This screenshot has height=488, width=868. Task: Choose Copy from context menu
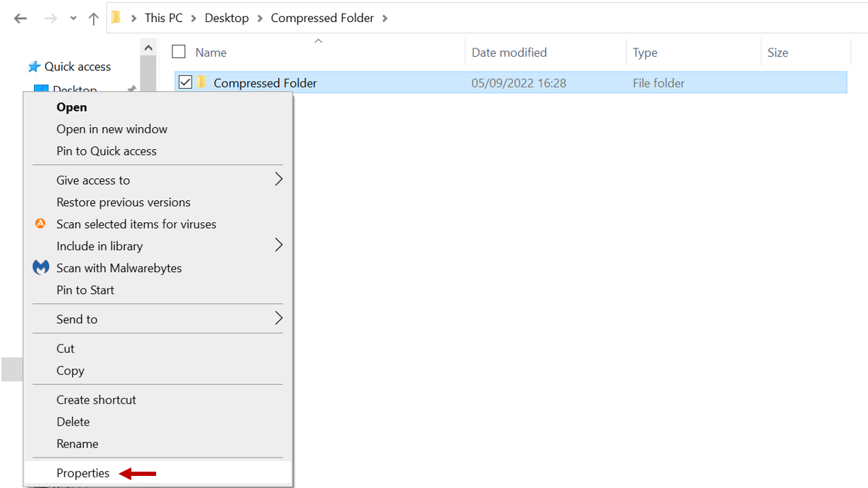158,371
